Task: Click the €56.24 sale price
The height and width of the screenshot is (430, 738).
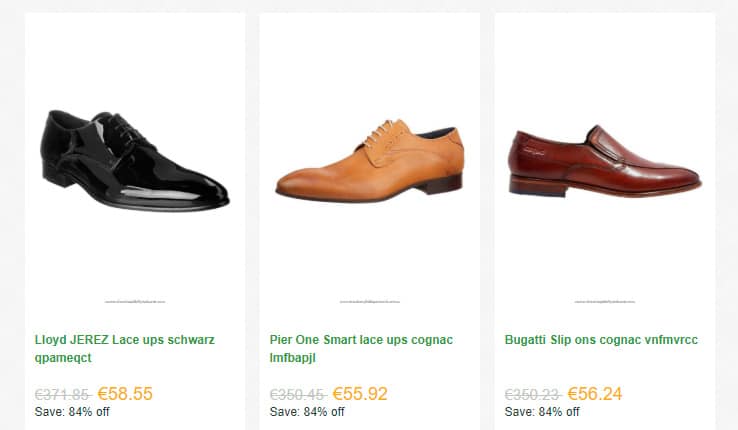Action: [594, 394]
